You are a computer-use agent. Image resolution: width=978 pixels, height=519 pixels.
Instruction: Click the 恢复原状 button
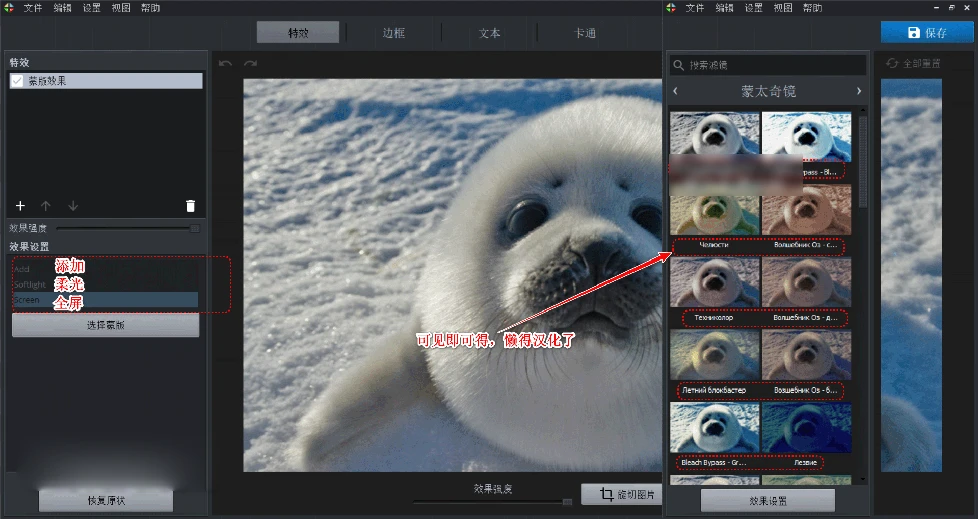point(106,500)
